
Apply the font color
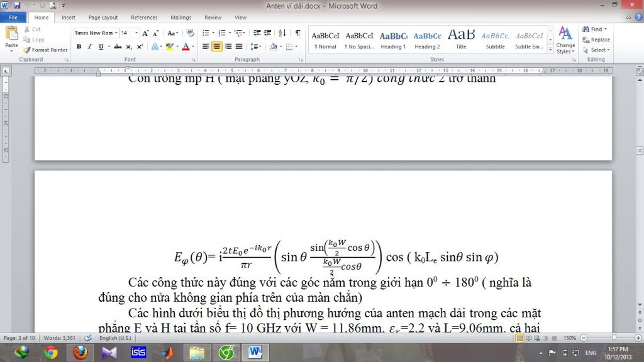point(186,47)
